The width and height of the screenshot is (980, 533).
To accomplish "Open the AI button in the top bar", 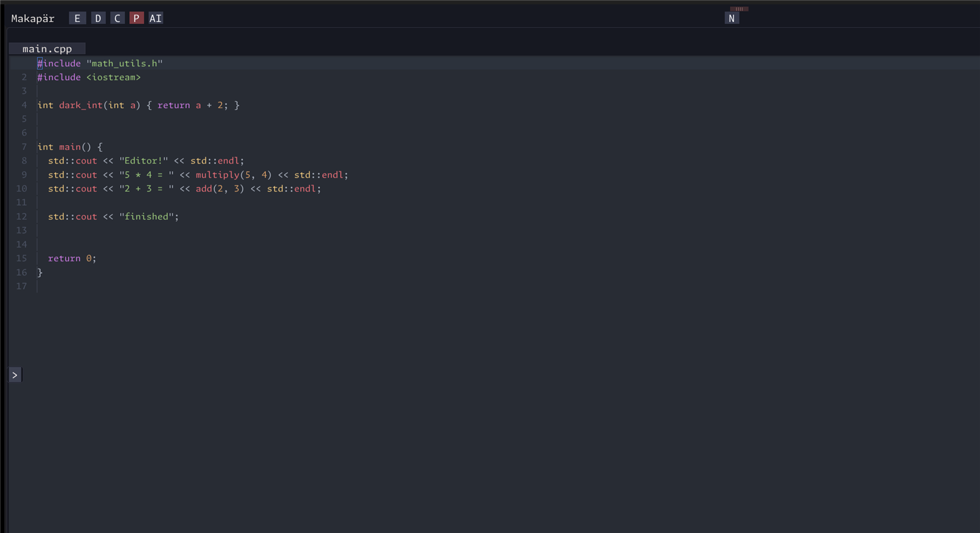I will pos(156,18).
